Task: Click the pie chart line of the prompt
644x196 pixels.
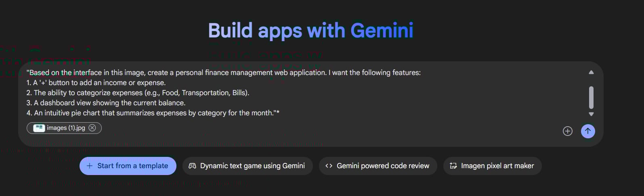Action: click(153, 113)
